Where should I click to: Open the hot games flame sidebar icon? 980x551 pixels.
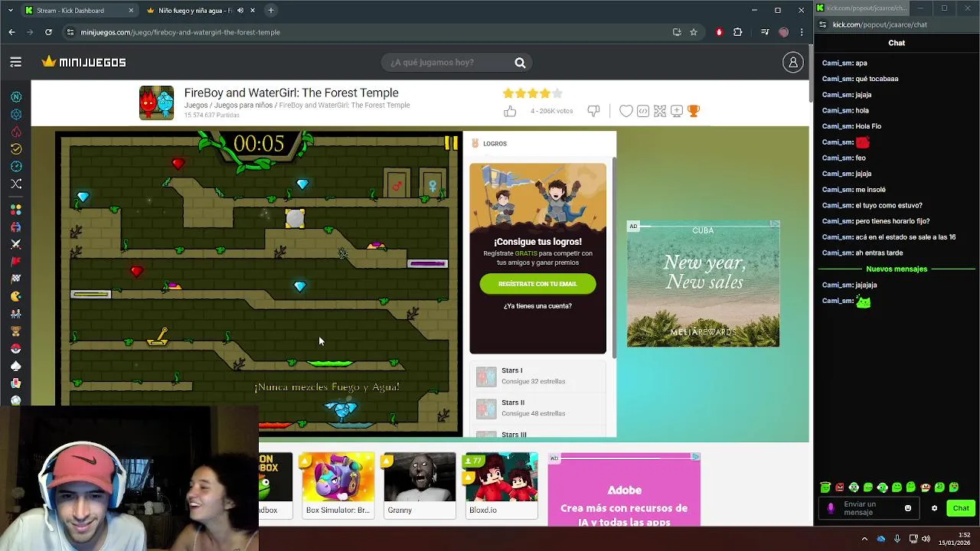[x=16, y=132]
